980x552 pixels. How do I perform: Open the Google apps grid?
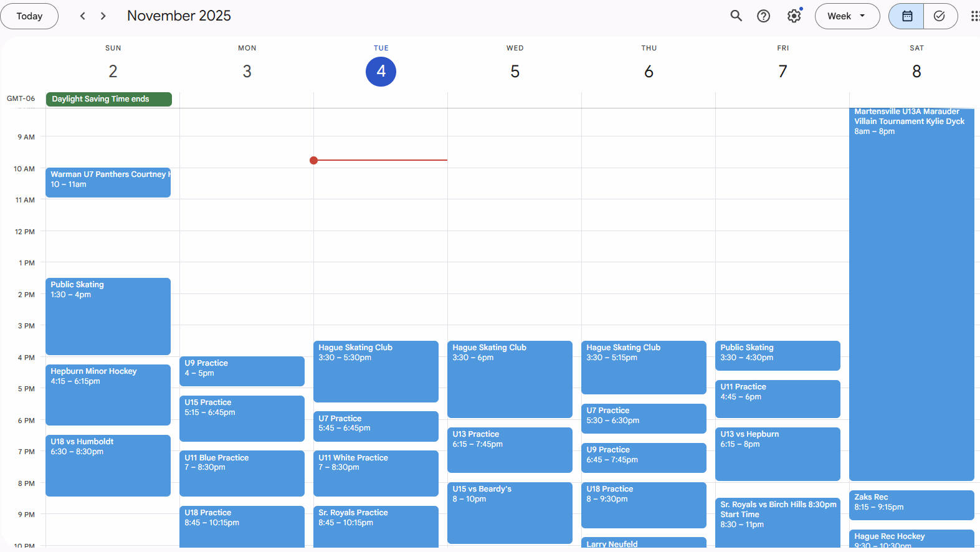[x=974, y=16]
